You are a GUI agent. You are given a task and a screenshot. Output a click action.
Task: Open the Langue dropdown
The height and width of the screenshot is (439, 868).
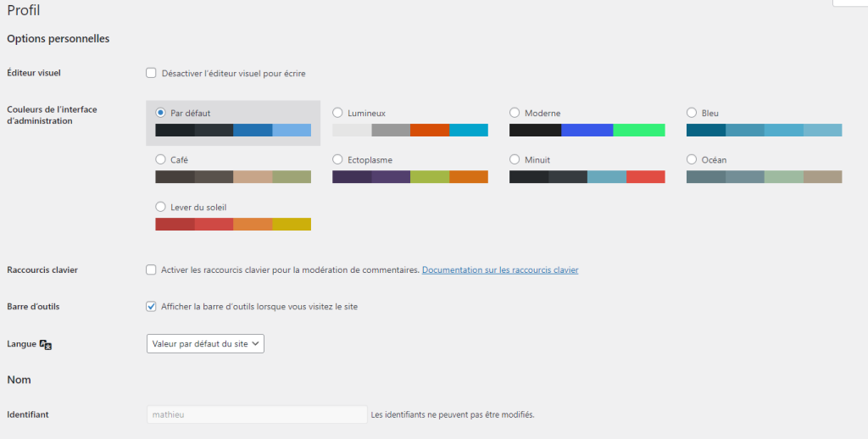(x=206, y=343)
